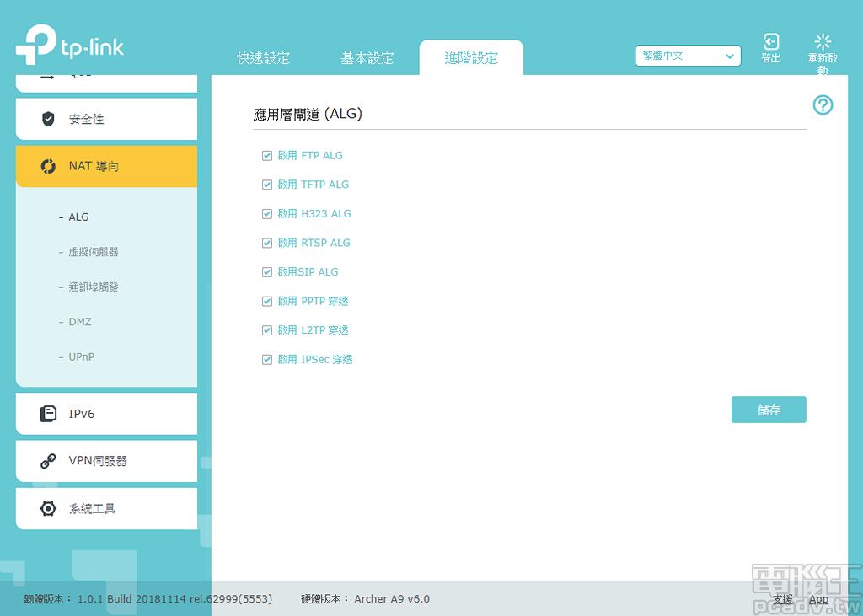Disable the 啟用 FTP ALG checkbox
Viewport: 863px width, 616px height.
266,155
